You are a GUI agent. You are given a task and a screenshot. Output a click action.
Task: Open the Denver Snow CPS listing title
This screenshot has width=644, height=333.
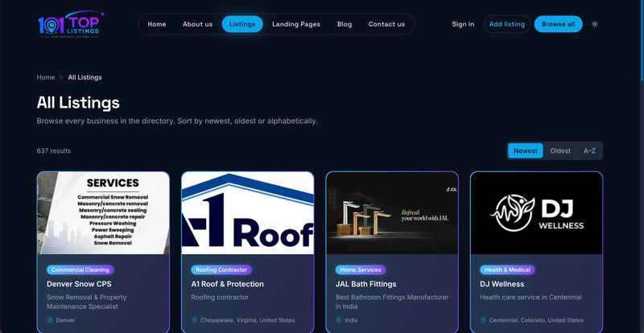(x=79, y=284)
